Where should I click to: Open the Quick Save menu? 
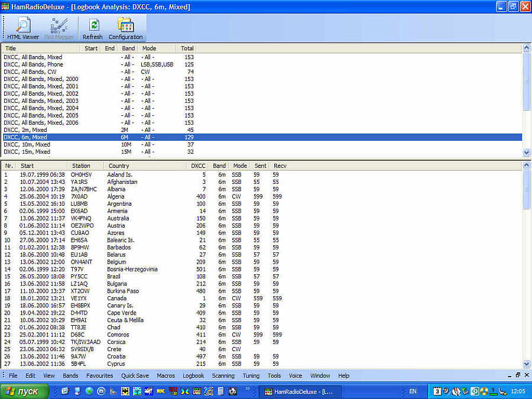[x=135, y=375]
